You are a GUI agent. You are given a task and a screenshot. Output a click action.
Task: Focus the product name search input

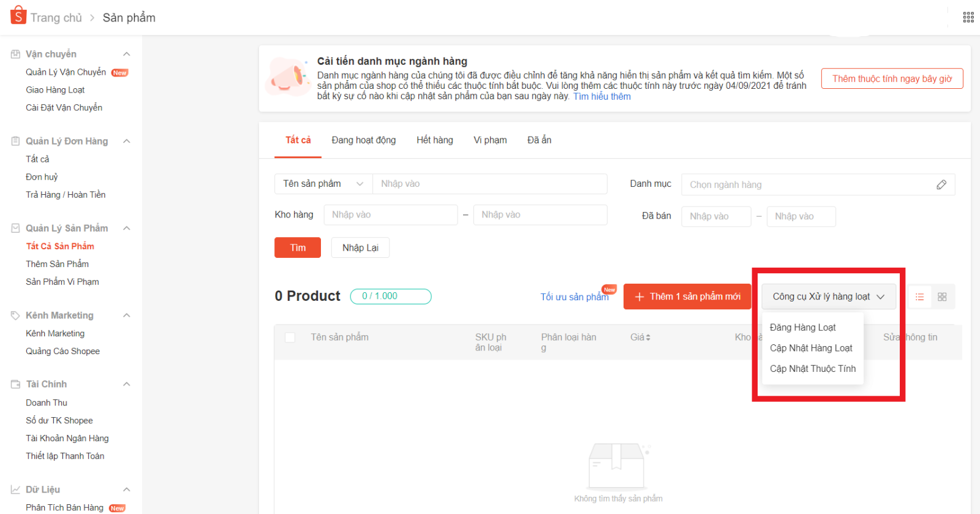(x=490, y=184)
